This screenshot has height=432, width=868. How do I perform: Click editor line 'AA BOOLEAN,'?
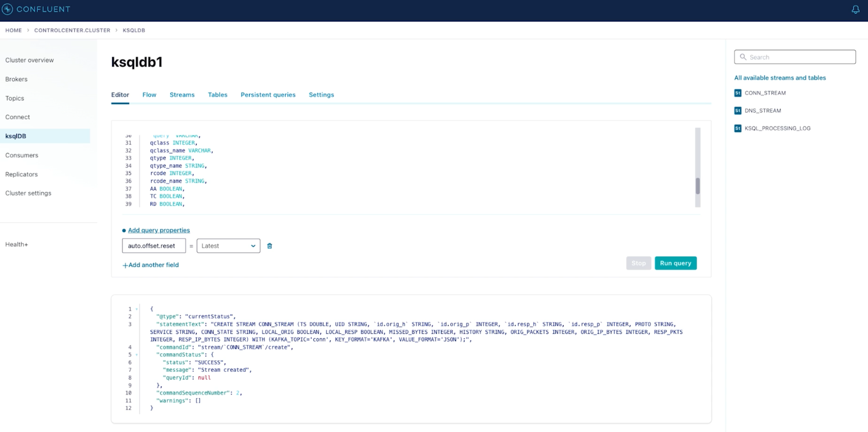[167, 189]
